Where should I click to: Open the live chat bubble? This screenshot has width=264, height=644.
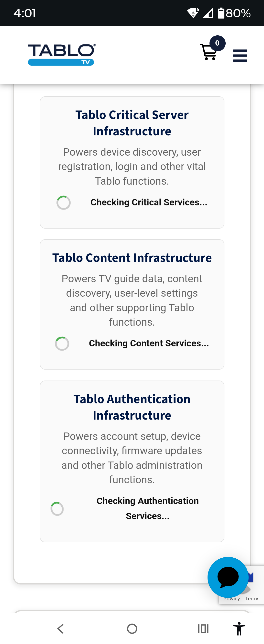pyautogui.click(x=228, y=577)
